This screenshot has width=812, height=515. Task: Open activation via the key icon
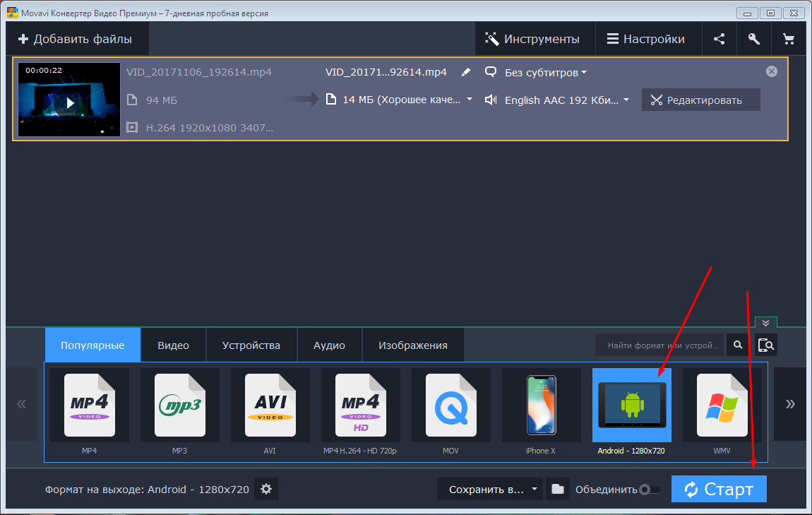[x=753, y=39]
